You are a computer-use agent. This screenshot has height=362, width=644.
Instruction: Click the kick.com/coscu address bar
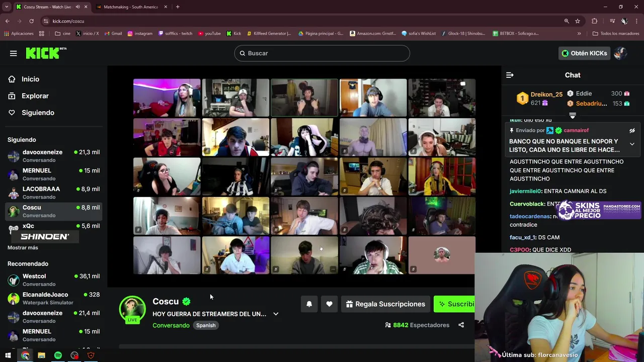pos(302,21)
